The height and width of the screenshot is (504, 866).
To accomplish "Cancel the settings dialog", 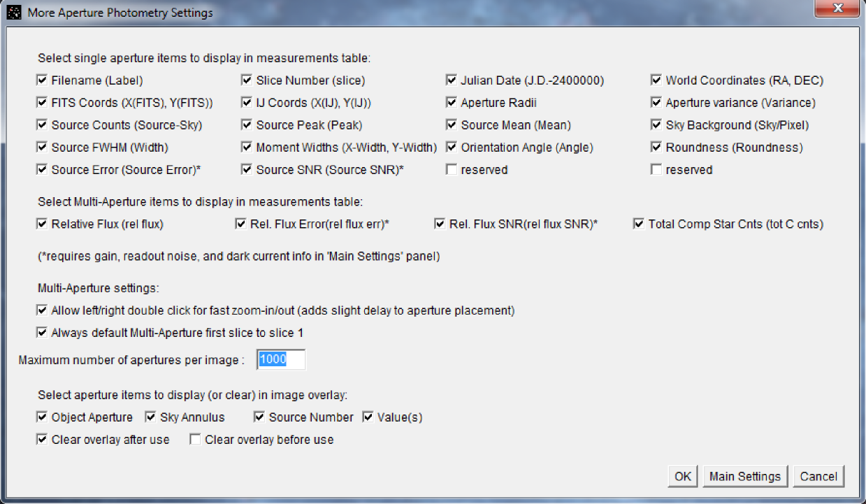I will (x=818, y=476).
